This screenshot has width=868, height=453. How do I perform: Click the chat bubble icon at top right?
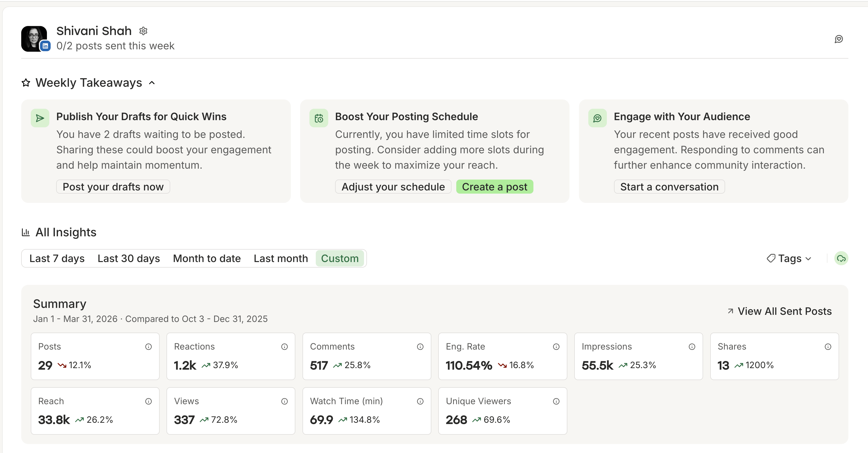tap(839, 39)
